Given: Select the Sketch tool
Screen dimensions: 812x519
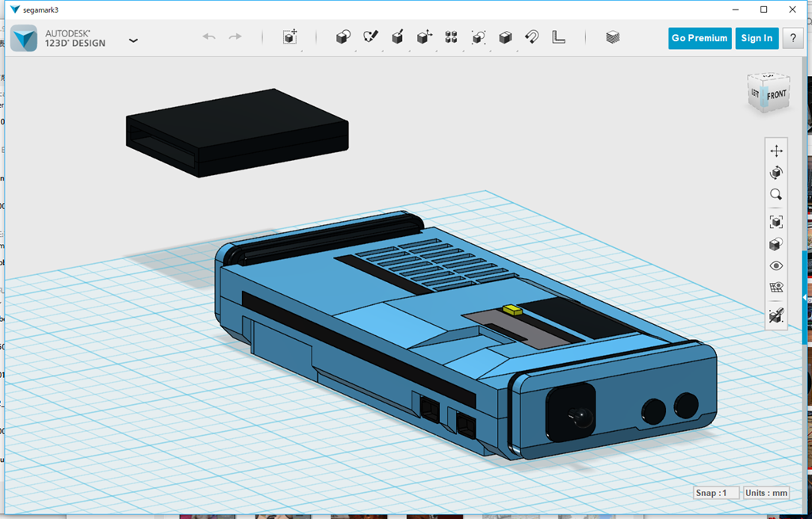Looking at the screenshot, I should pyautogui.click(x=370, y=36).
